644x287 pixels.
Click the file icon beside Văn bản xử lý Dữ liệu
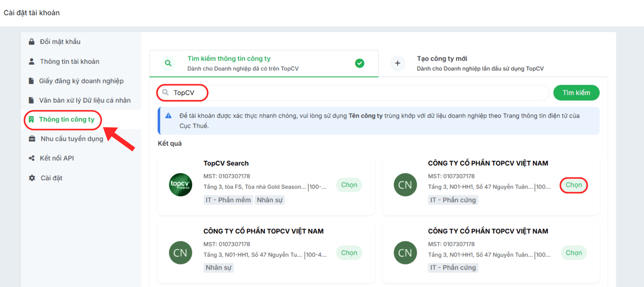click(31, 100)
